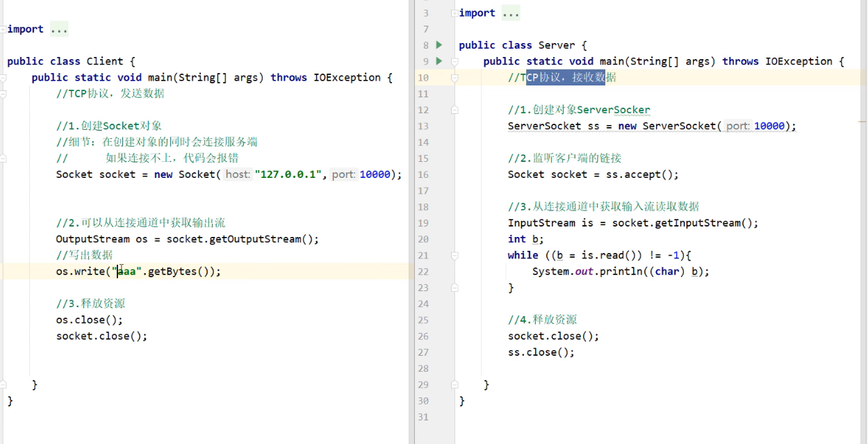
Task: Click 'println' on Server line 22
Action: tap(621, 272)
